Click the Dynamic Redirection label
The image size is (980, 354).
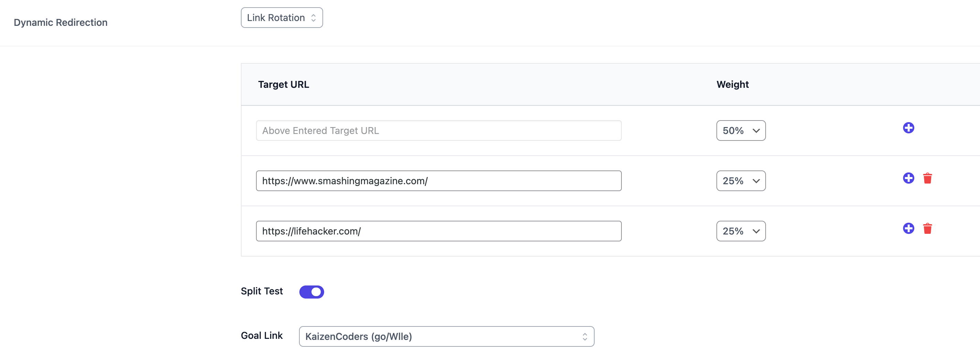[x=61, y=22]
